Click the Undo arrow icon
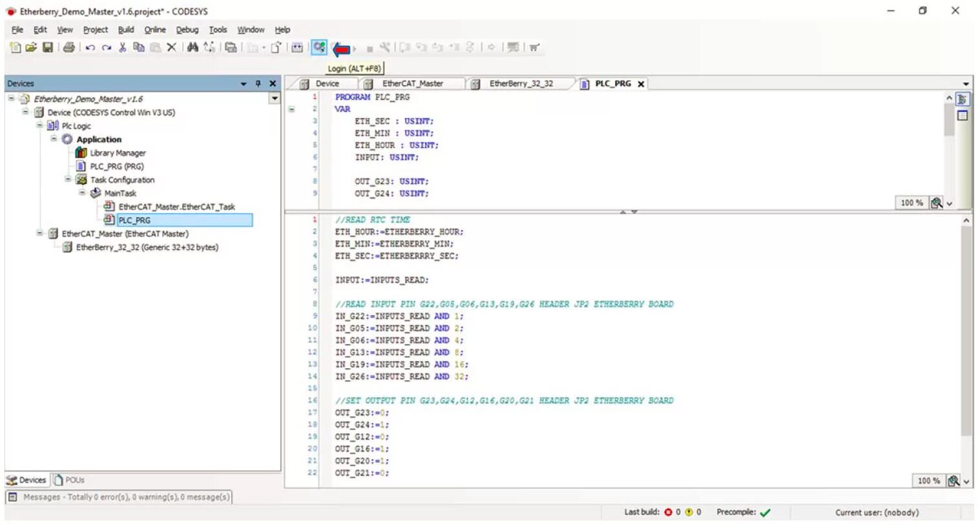980x525 pixels. pyautogui.click(x=90, y=47)
